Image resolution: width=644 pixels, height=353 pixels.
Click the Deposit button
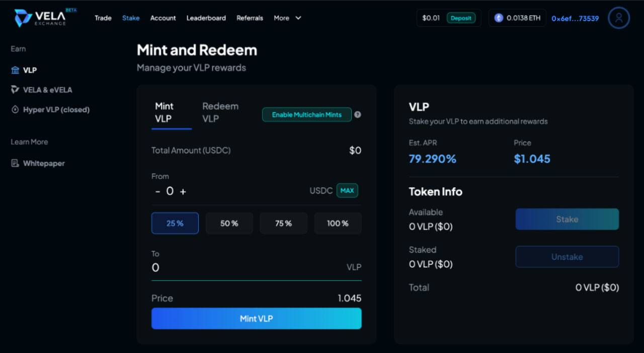point(461,18)
